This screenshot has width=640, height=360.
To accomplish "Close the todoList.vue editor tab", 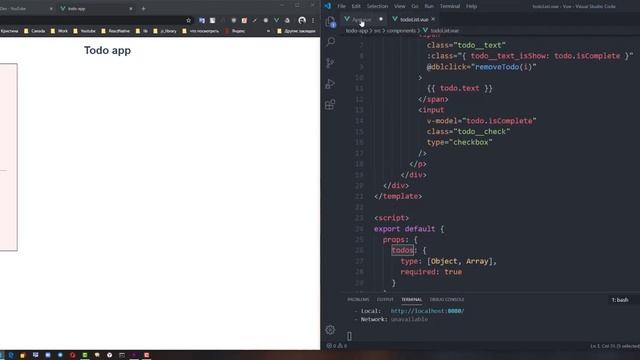I will coord(433,19).
